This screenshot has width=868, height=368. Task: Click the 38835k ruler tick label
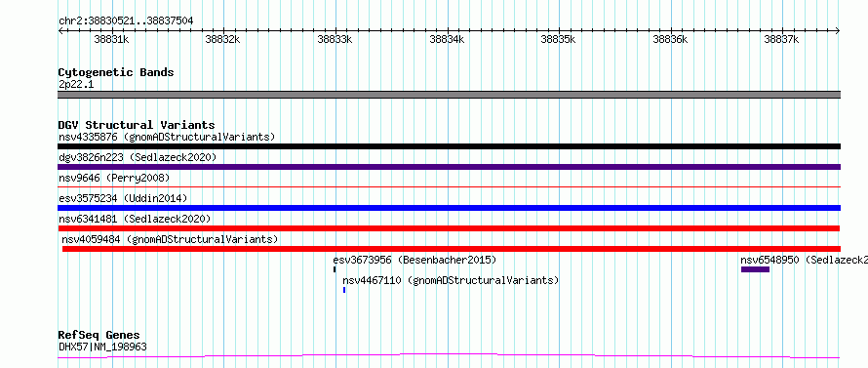[559, 39]
